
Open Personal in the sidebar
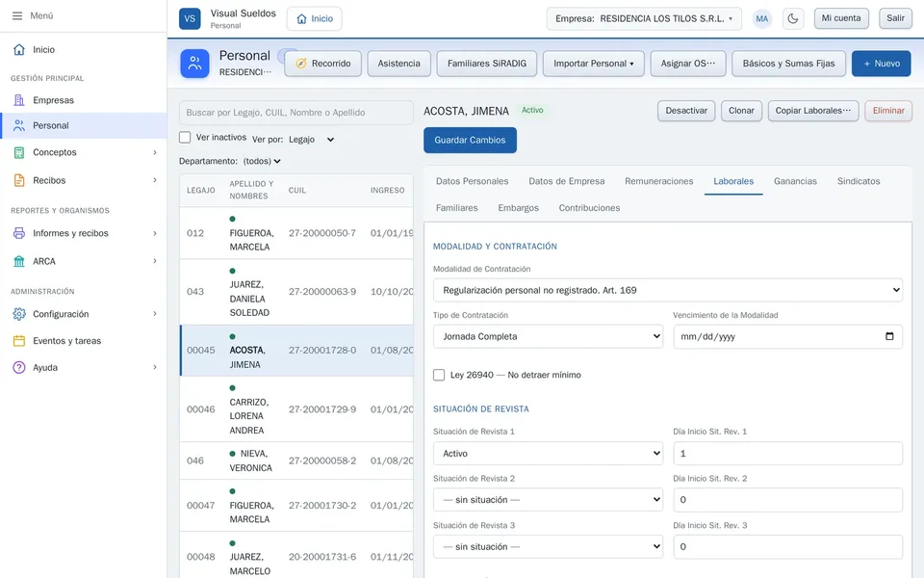83,125
